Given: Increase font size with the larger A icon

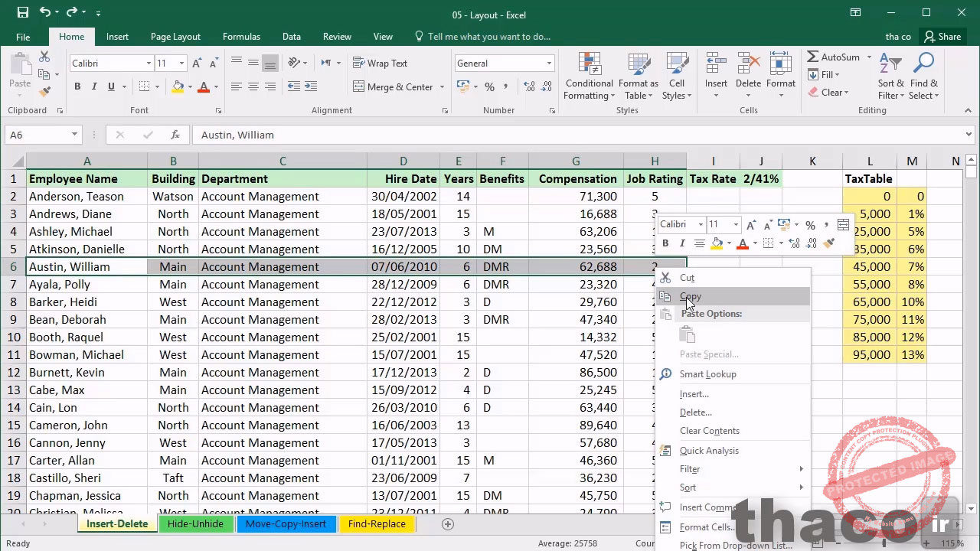Looking at the screenshot, I should coord(197,64).
